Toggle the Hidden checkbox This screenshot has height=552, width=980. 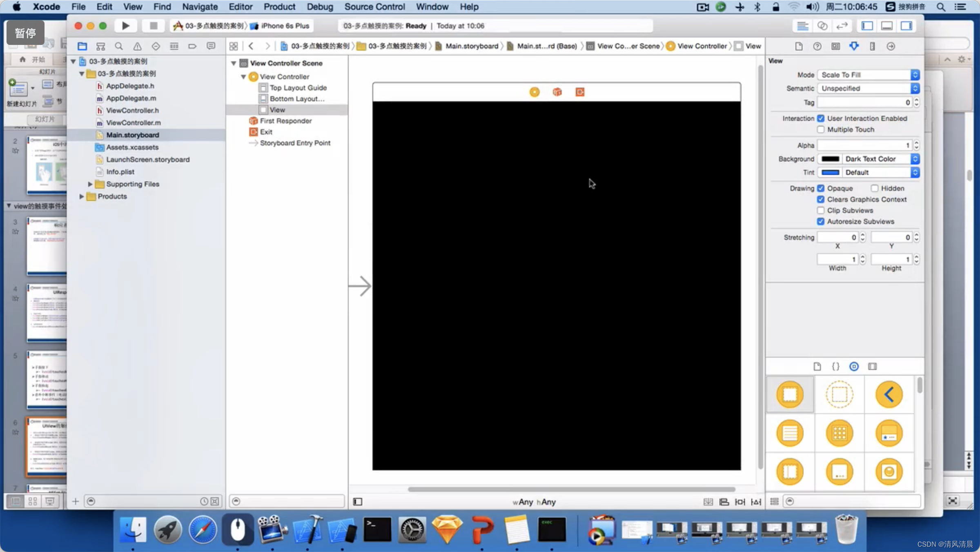(874, 188)
